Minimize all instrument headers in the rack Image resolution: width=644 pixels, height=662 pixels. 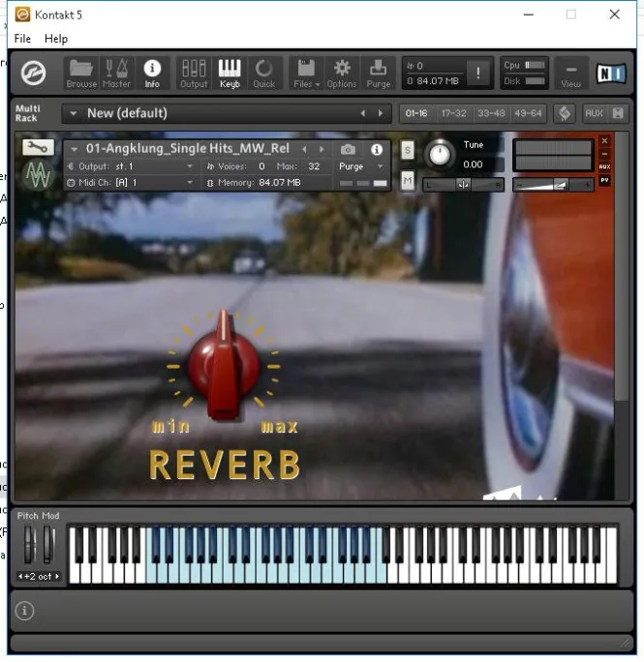pyautogui.click(x=618, y=113)
